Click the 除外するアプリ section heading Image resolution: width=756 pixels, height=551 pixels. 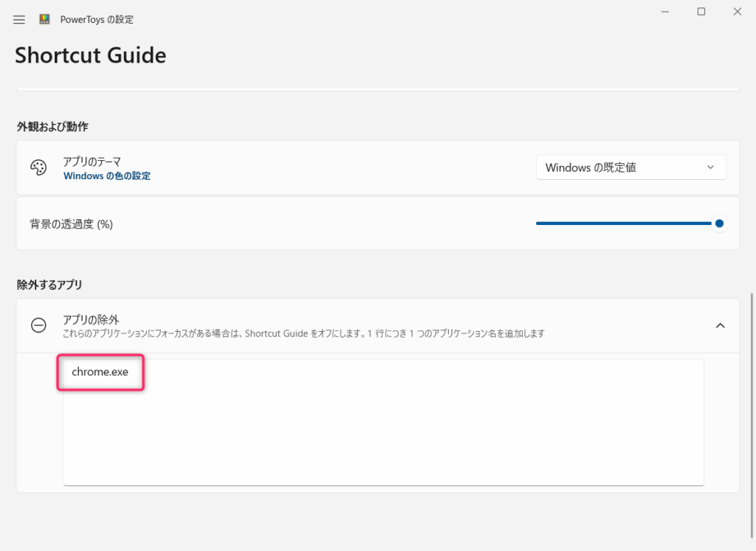coord(49,285)
